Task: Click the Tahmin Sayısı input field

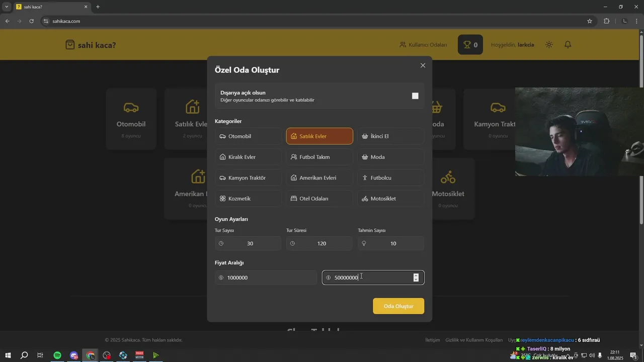Action: (391, 243)
